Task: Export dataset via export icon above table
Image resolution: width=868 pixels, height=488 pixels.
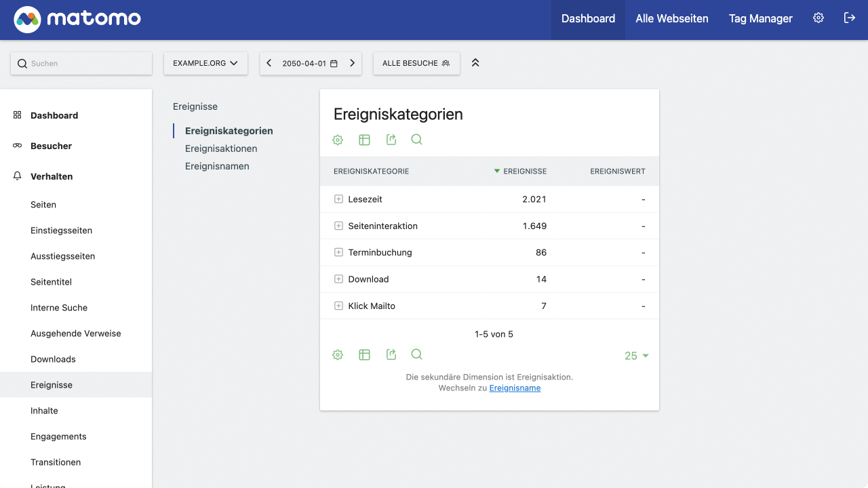Action: click(x=391, y=140)
